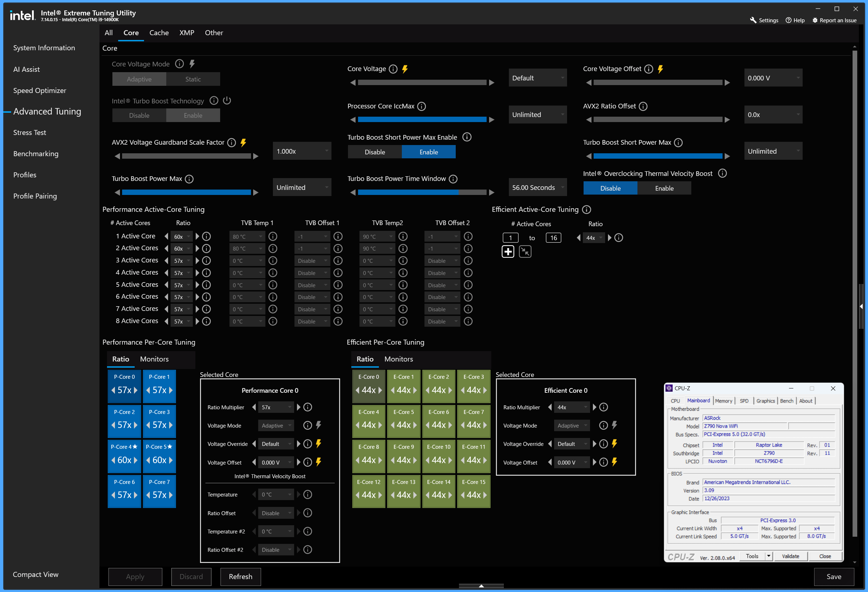Click the Processor Core IccMax info icon
This screenshot has height=592, width=868.
pyautogui.click(x=421, y=106)
